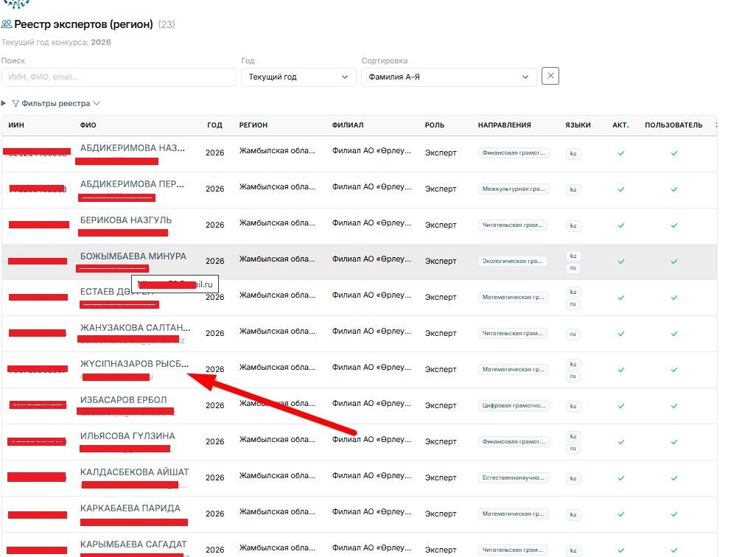Screen dimensions: 756x557
Task: Click Естественнонаучна... direction tag
Action: (513, 478)
